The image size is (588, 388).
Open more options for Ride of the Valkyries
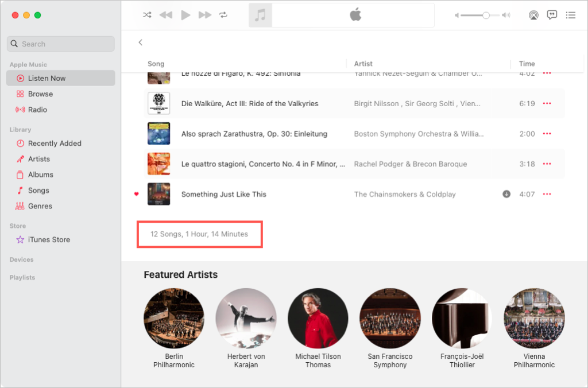coord(547,103)
